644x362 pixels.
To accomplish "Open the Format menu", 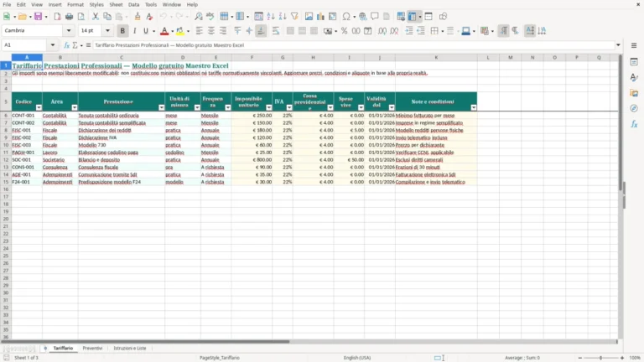I will (x=75, y=4).
